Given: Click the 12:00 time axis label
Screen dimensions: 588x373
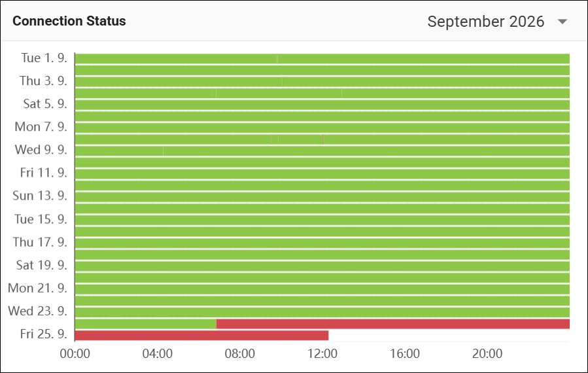Looking at the screenshot, I should (x=322, y=353).
